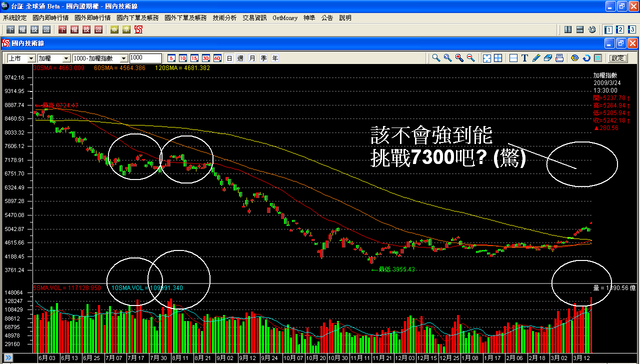Click the blue circular arrow refresh icon
The image size is (640, 364).
pyautogui.click(x=587, y=58)
